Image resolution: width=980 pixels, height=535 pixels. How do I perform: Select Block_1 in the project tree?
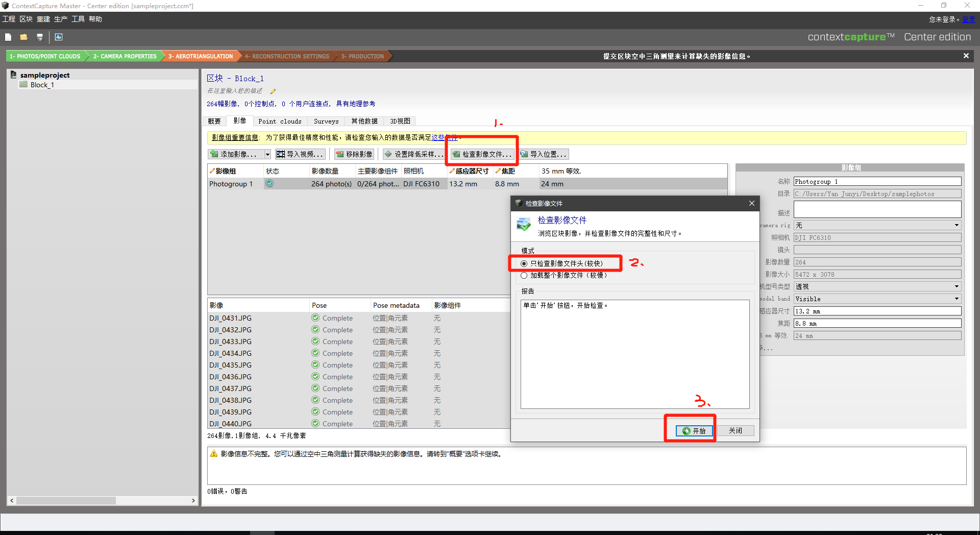pyautogui.click(x=42, y=85)
